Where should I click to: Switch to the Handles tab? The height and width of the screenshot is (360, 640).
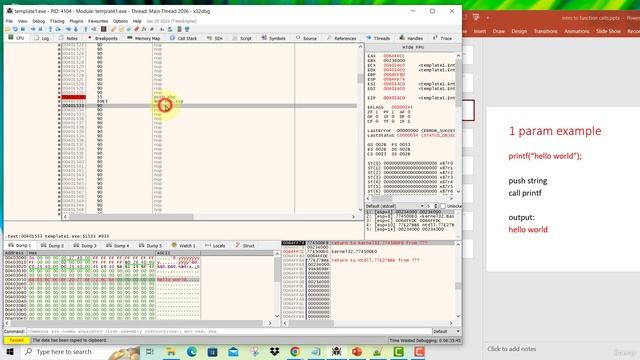click(411, 38)
